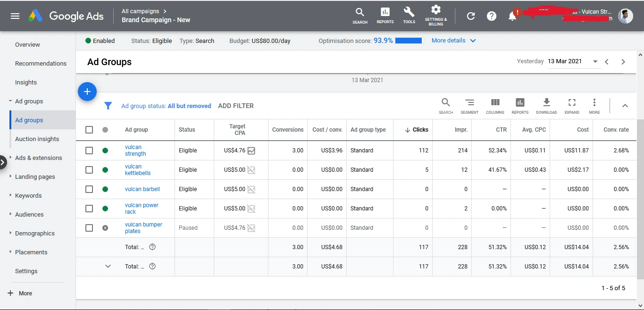
Task: Select all ad groups checkbox
Action: pos(89,130)
